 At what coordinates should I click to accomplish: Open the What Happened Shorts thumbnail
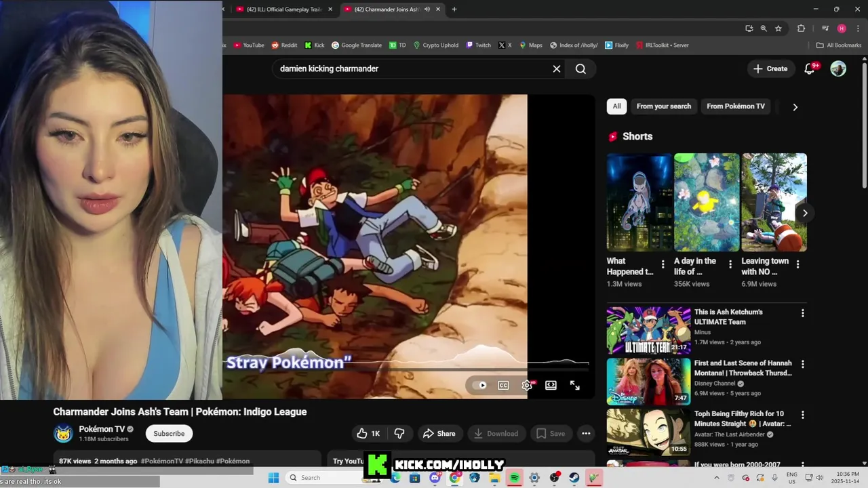639,202
